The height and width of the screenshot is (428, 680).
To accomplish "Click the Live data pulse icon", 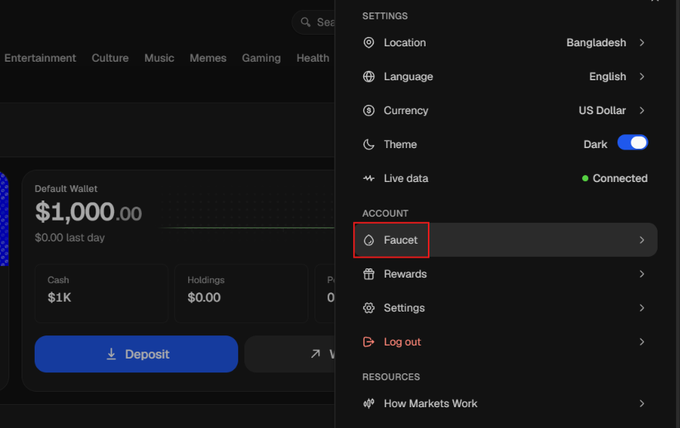I will coord(369,178).
